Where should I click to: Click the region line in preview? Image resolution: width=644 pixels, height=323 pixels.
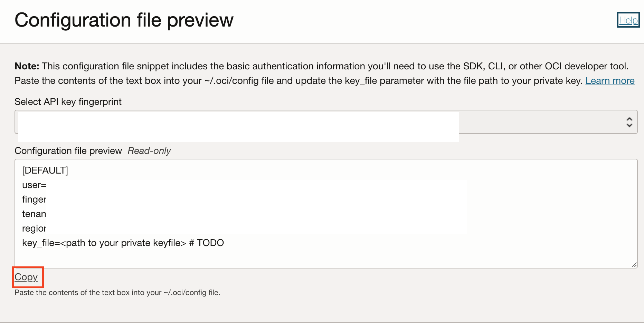coord(34,228)
